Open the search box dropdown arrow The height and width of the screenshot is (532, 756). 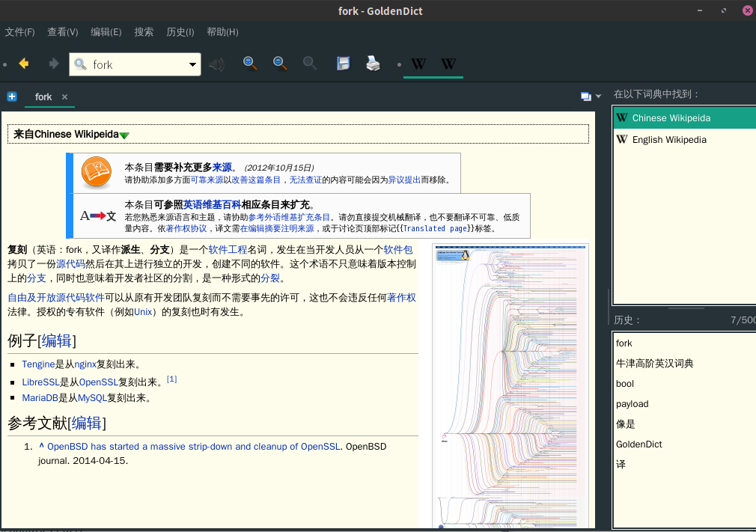coord(192,65)
